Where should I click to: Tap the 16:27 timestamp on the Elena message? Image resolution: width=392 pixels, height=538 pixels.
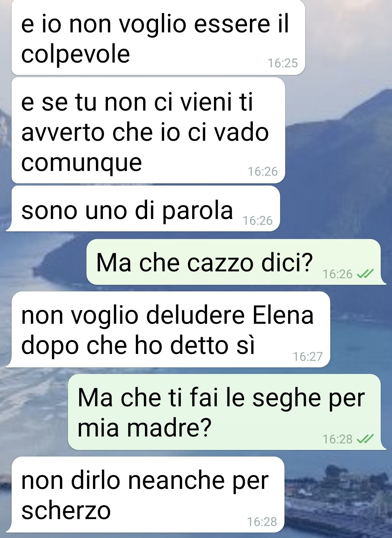click(308, 356)
